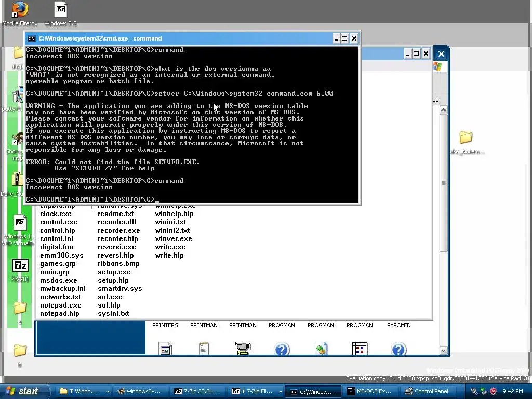Select msdos.exe in the file list
The height and width of the screenshot is (399, 532).
[58, 280]
